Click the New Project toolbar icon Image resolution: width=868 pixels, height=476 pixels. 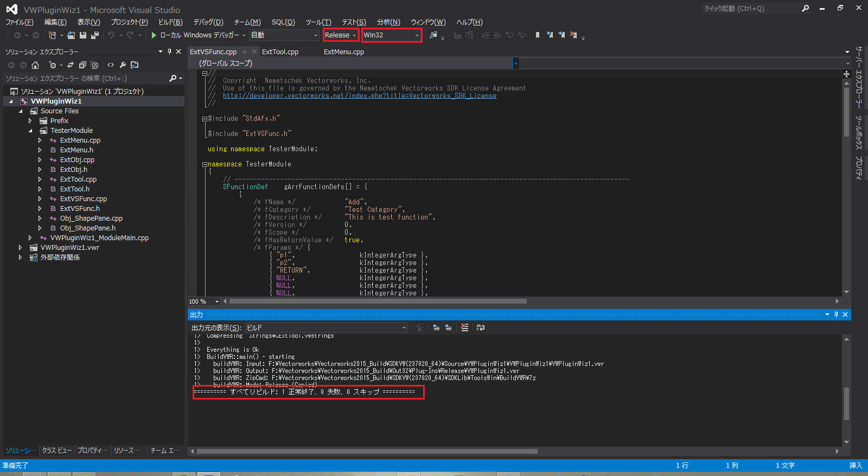coord(52,35)
